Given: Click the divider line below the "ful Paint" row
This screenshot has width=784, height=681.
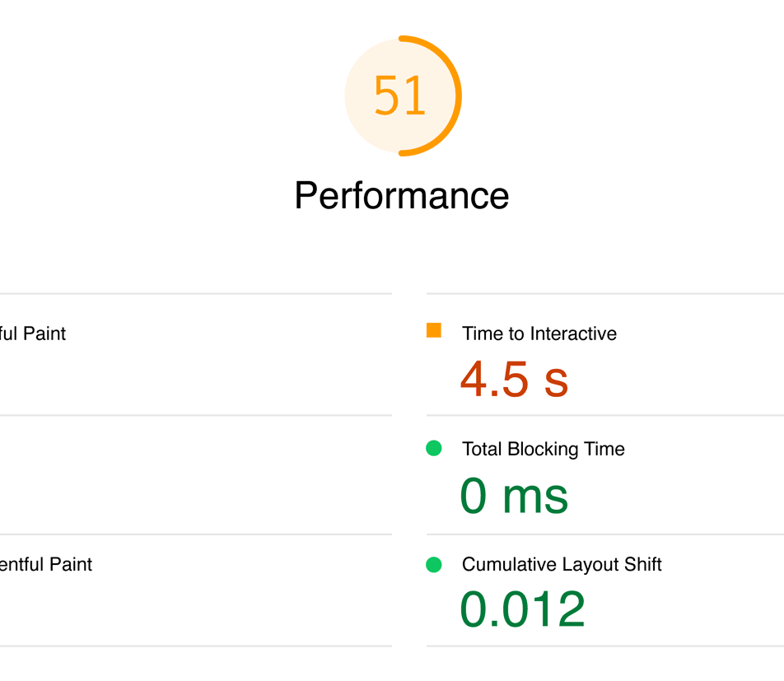Looking at the screenshot, I should (195, 416).
